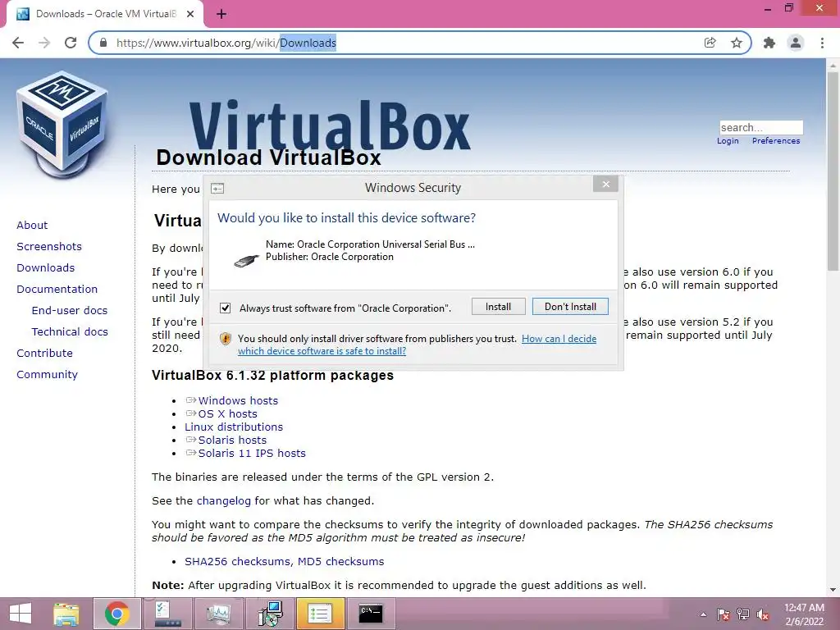Click the OS X hosts download link
Image resolution: width=840 pixels, height=630 pixels.
coord(228,414)
